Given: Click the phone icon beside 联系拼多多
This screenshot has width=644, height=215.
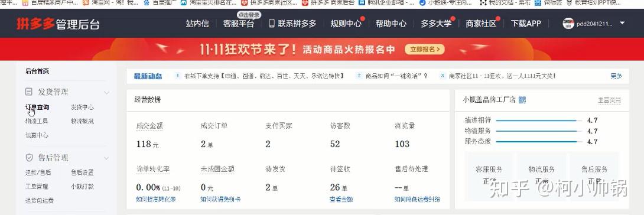Looking at the screenshot, I should [x=271, y=24].
